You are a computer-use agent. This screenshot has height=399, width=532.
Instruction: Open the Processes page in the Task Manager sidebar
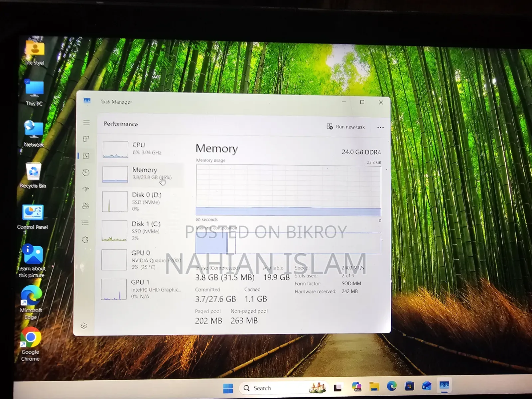(x=86, y=139)
